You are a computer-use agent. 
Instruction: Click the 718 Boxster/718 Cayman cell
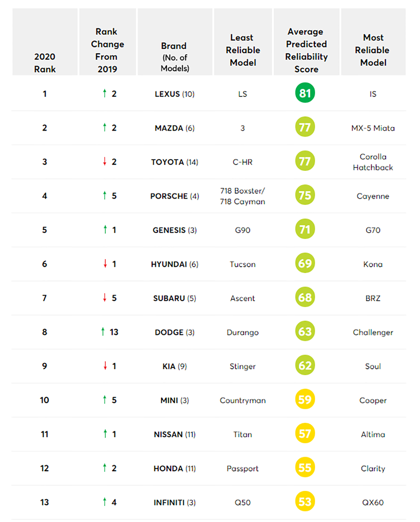pyautogui.click(x=243, y=196)
